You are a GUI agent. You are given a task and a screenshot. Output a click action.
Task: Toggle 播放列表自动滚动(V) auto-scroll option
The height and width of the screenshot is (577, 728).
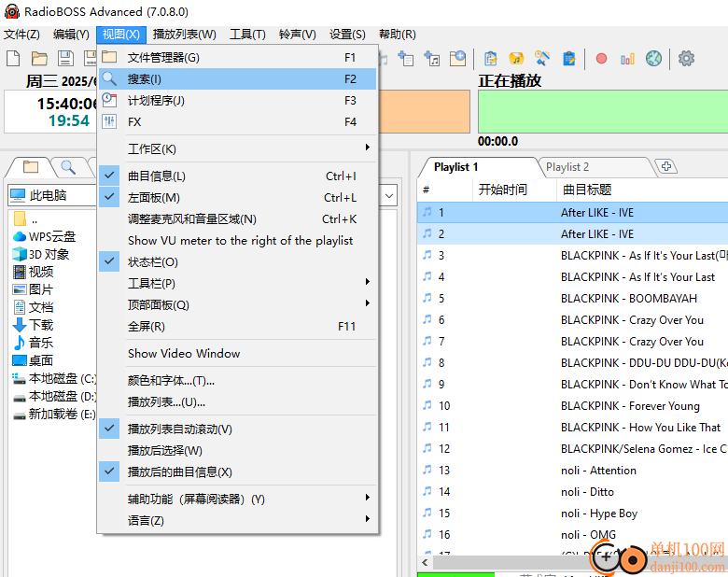237,429
